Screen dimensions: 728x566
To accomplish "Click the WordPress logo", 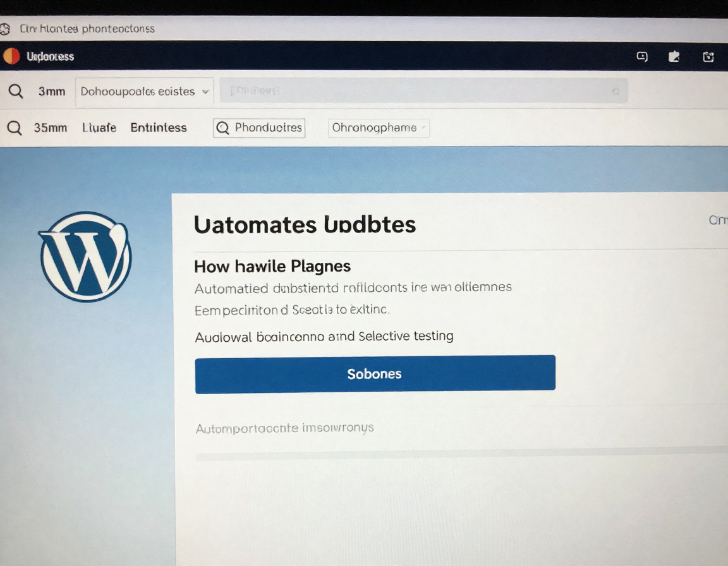I will coord(86,256).
